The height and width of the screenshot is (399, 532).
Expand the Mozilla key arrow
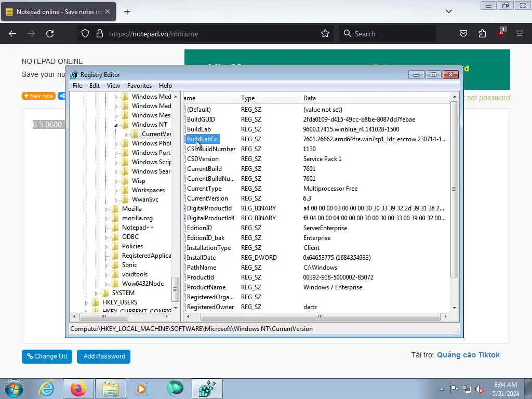point(106,209)
